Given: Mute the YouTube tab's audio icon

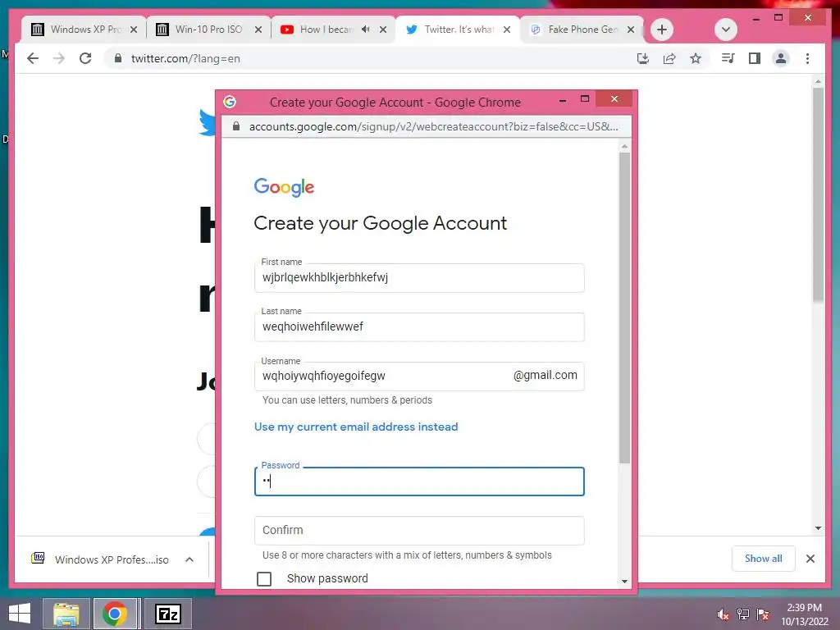Looking at the screenshot, I should pyautogui.click(x=365, y=29).
